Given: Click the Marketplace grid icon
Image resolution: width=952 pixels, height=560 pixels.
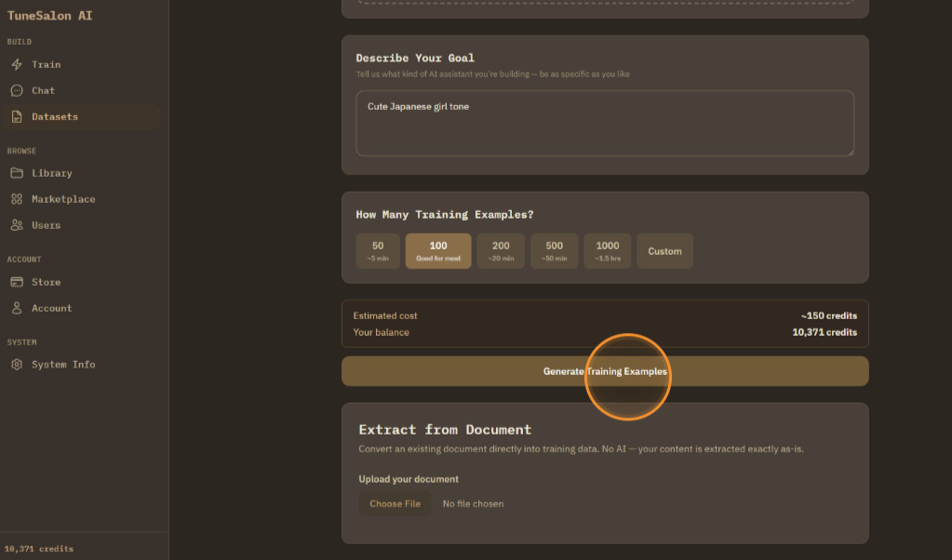Looking at the screenshot, I should 17,199.
